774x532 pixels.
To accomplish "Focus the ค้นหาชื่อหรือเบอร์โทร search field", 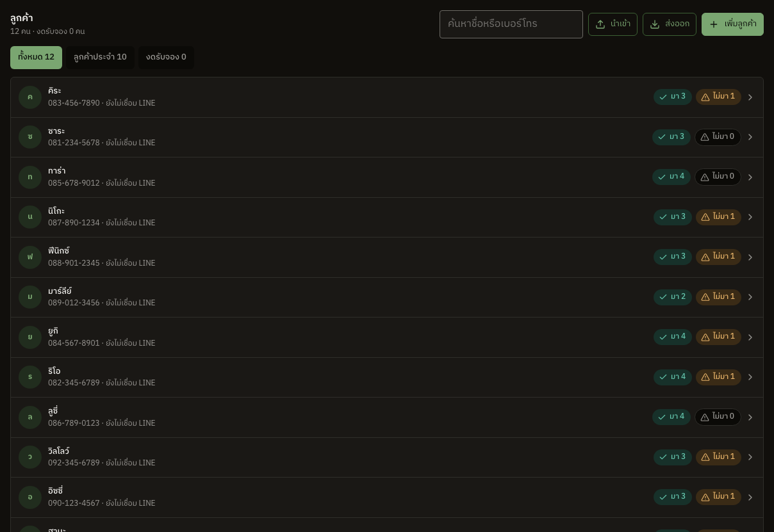I will (511, 24).
